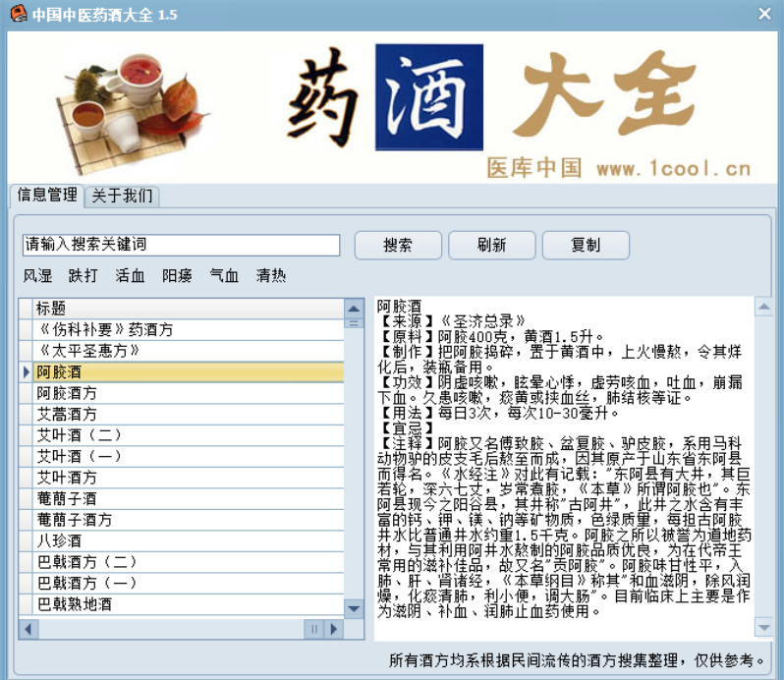Close the 药酒大全 window
This screenshot has width=784, height=680.
tap(764, 14)
